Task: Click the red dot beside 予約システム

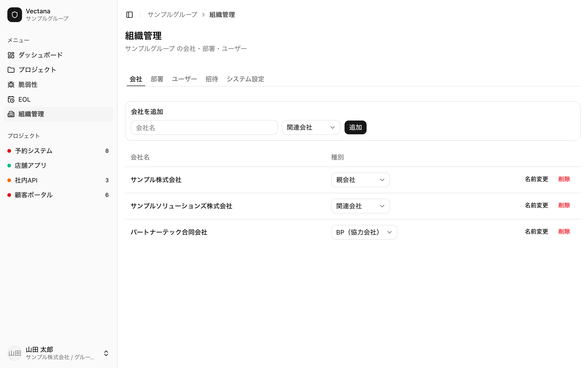Action: point(9,151)
